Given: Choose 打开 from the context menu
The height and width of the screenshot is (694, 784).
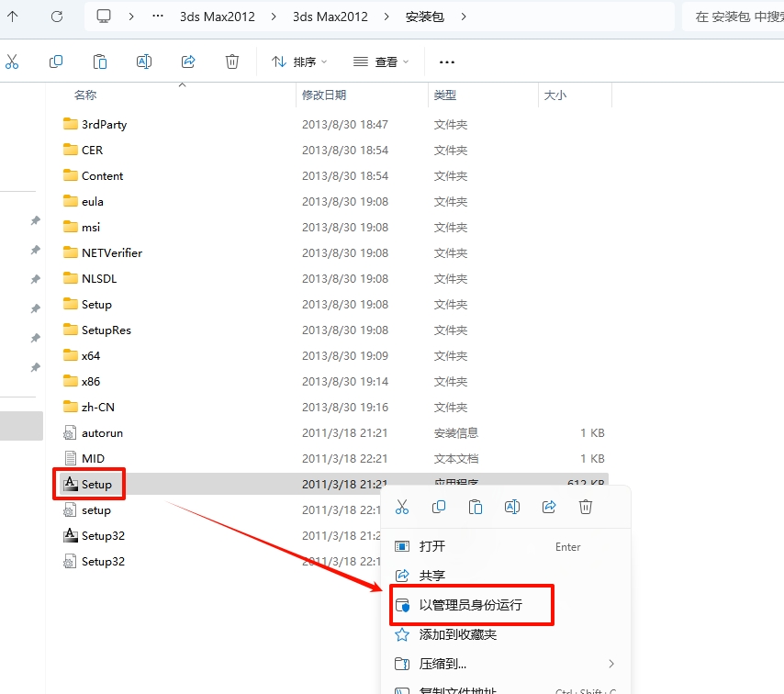Looking at the screenshot, I should [x=432, y=546].
